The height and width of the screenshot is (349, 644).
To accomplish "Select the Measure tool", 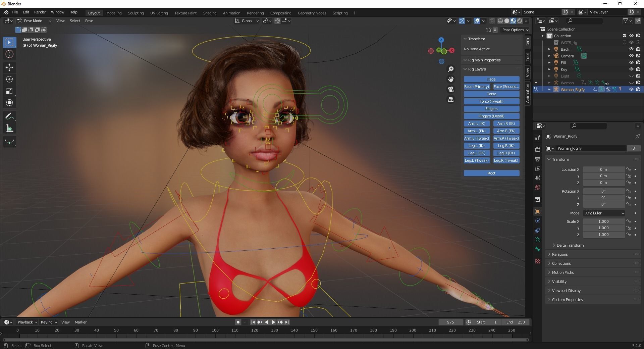I will [x=9, y=128].
